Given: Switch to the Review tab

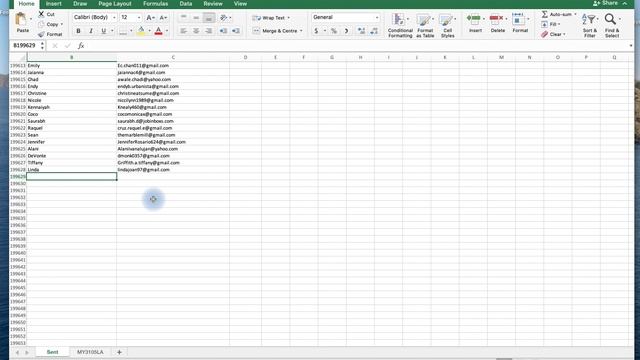Looking at the screenshot, I should pos(213,4).
